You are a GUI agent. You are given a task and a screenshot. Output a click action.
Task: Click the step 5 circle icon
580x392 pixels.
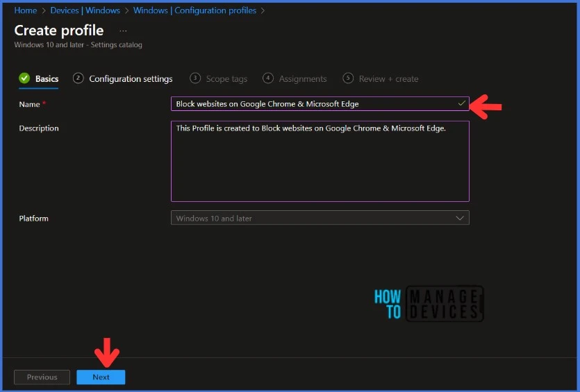(348, 78)
